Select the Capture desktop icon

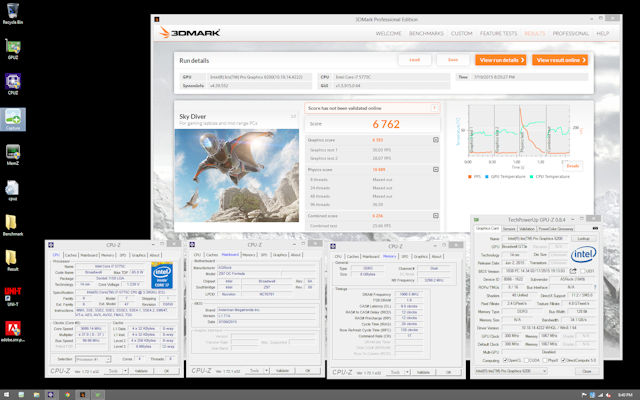(x=13, y=119)
